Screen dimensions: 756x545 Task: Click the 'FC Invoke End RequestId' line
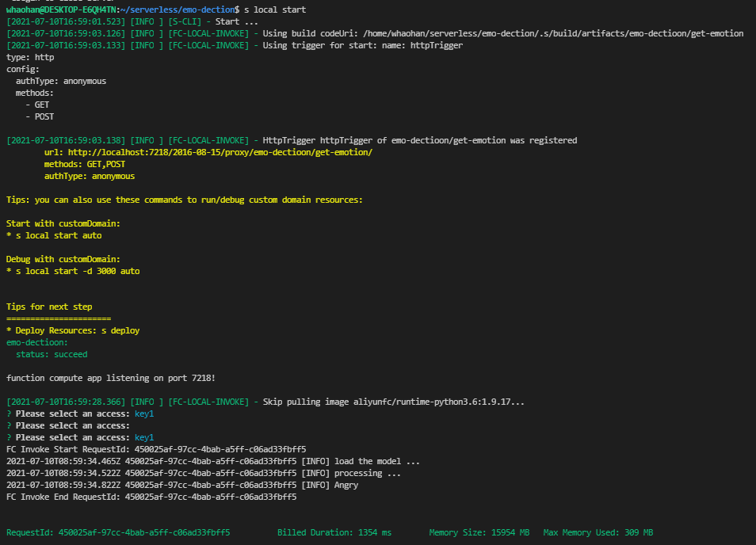pyautogui.click(x=151, y=497)
